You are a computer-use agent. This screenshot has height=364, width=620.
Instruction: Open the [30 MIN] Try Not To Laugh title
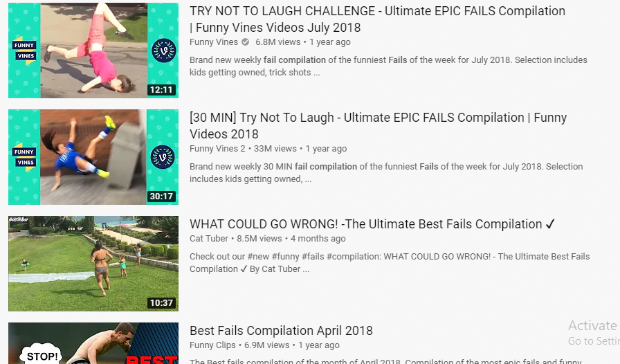point(378,125)
